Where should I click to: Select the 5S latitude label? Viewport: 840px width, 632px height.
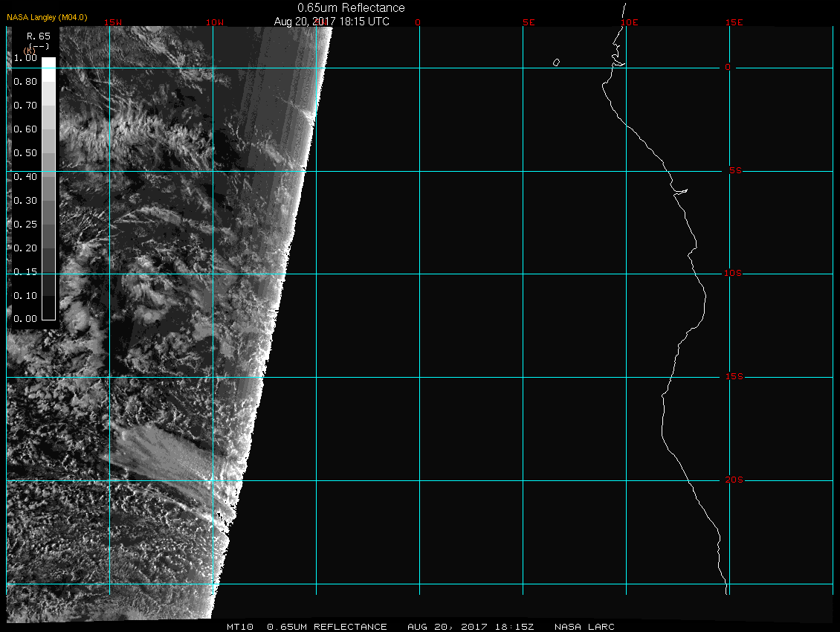735,170
